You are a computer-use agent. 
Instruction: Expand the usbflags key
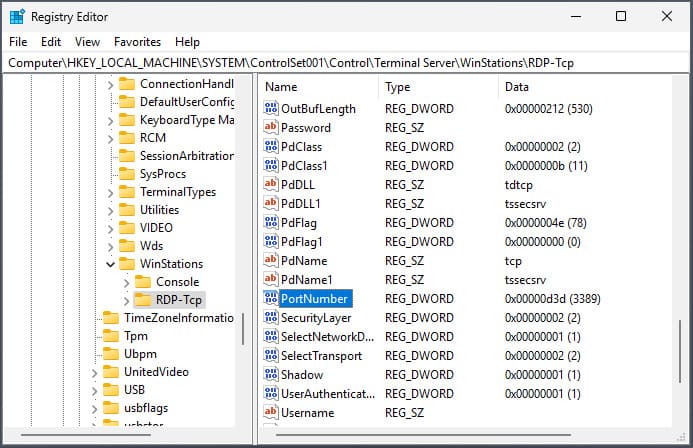click(94, 409)
